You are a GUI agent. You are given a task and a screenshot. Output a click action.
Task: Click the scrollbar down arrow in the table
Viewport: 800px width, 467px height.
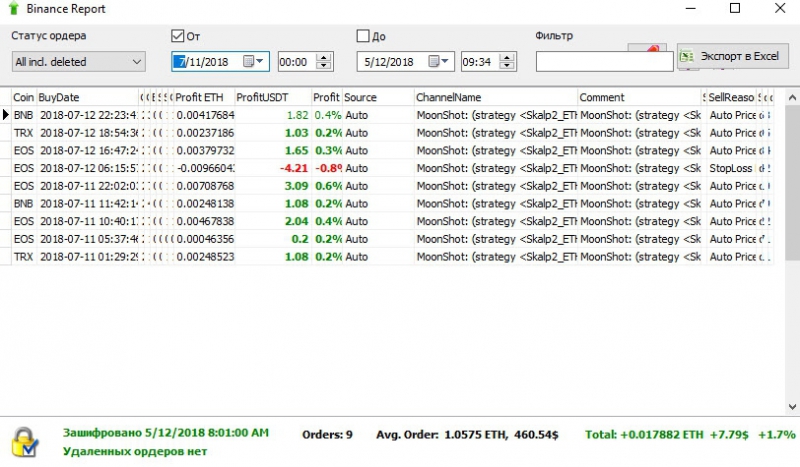(792, 407)
